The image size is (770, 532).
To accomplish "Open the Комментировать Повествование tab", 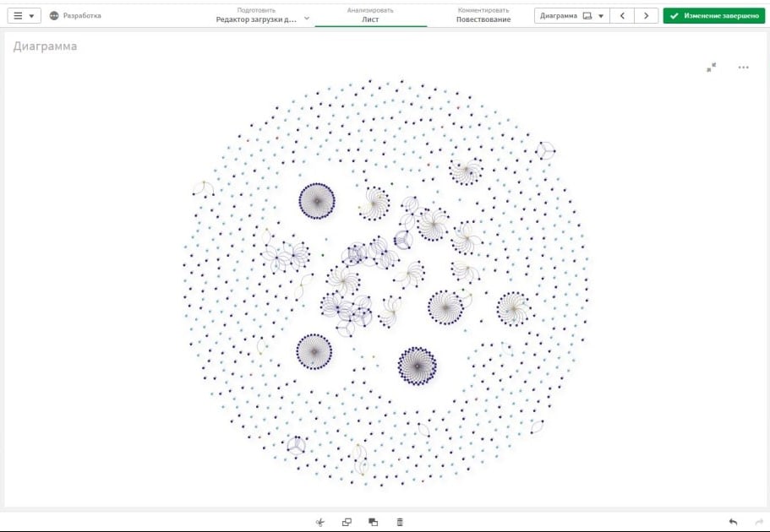I will pyautogui.click(x=483, y=15).
